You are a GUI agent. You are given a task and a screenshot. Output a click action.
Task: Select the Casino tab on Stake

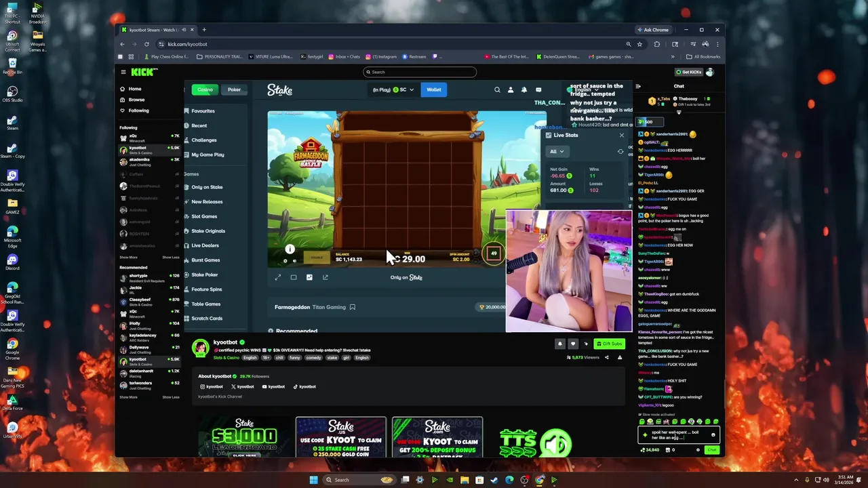click(205, 89)
